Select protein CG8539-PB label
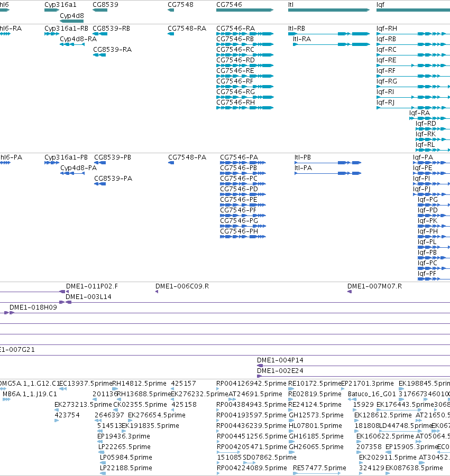This screenshot has height=476, width=450. (x=113, y=157)
